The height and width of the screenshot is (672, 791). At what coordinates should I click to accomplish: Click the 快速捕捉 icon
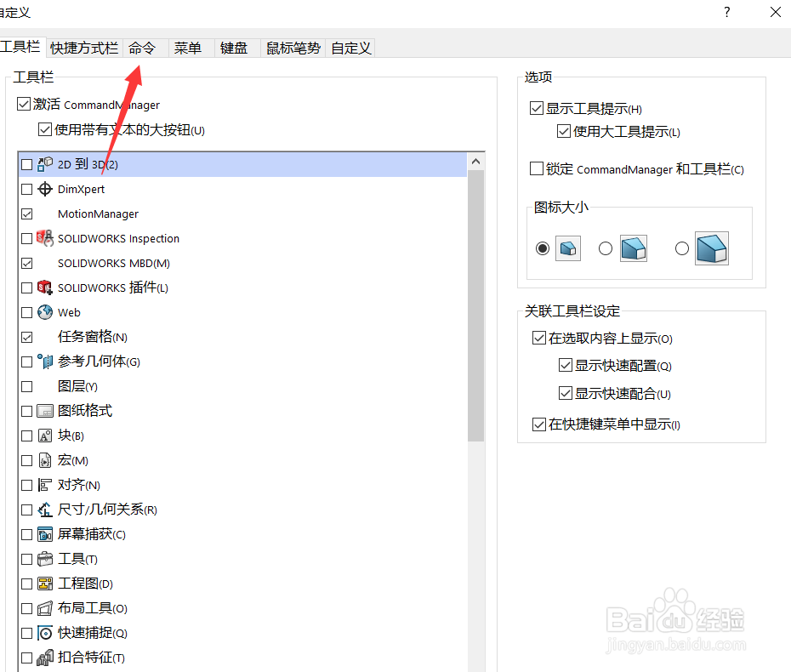click(x=45, y=633)
